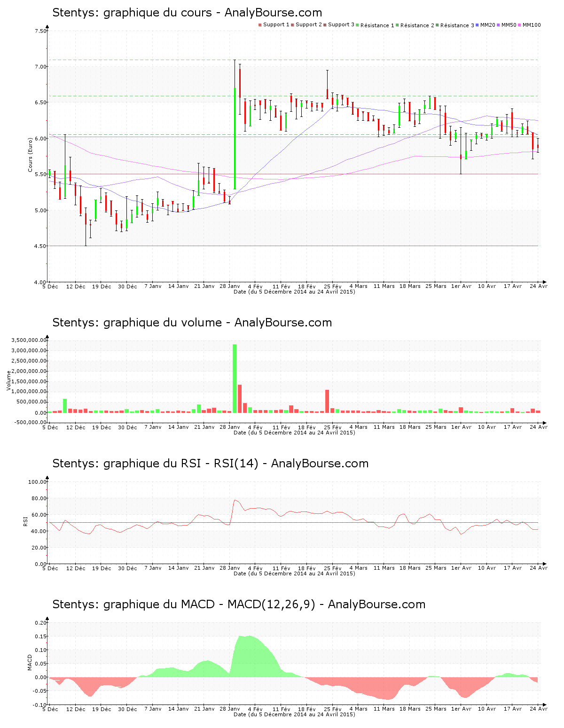Screen dimensions: 564x728
Task: Select the 'Support 3' legend label
Action: (x=341, y=25)
